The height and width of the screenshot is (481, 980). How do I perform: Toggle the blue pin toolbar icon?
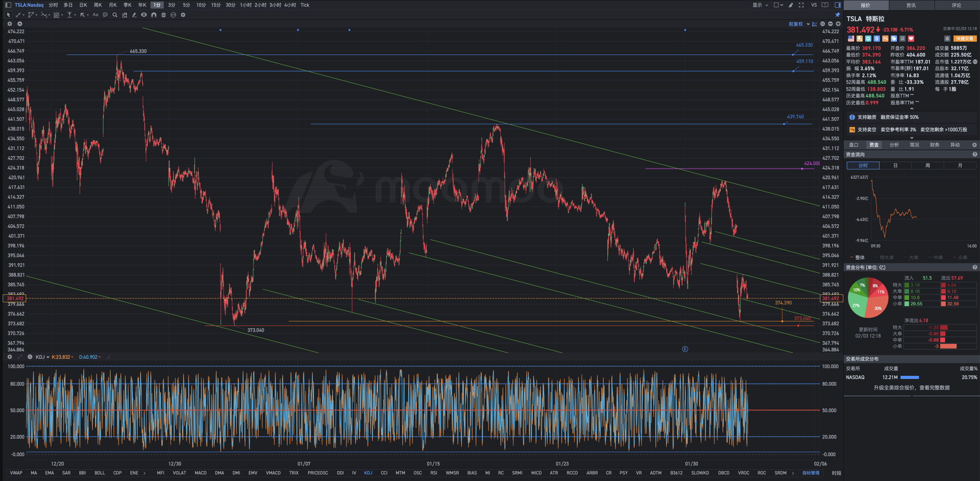point(838,15)
